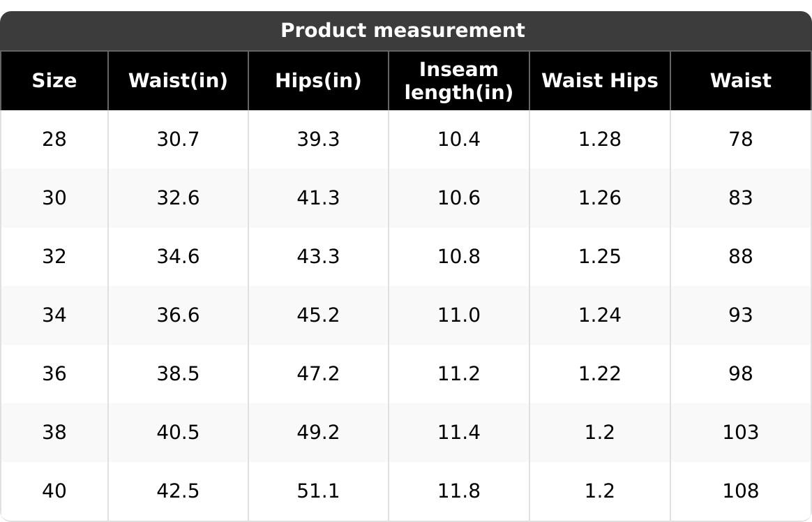Select the 103 waist cell

coord(741,432)
